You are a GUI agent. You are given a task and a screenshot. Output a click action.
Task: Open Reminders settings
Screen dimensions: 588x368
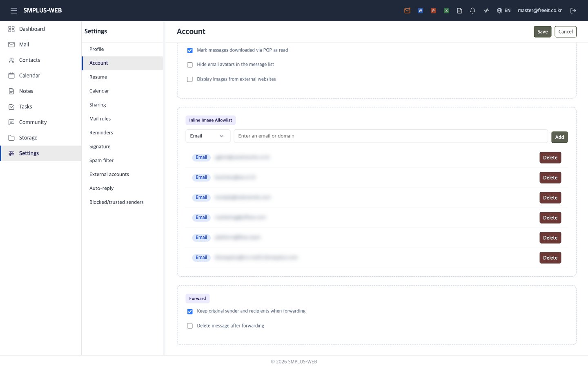click(122, 132)
